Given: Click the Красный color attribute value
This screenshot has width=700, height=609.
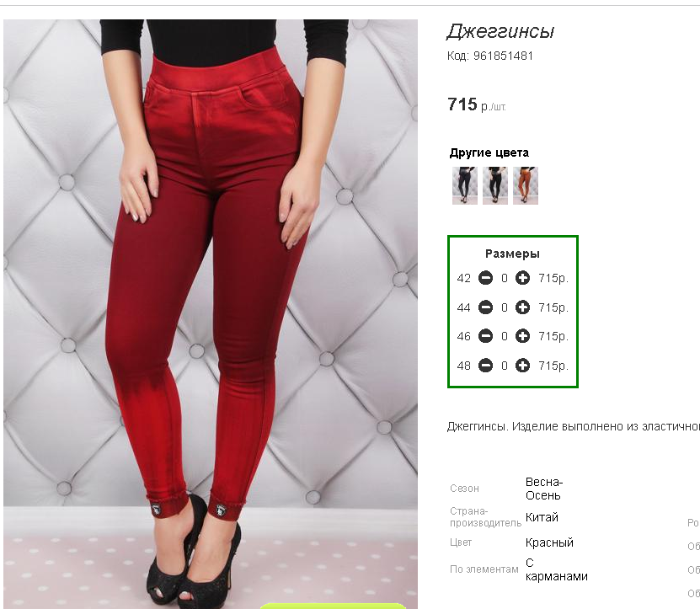Looking at the screenshot, I should point(549,542).
